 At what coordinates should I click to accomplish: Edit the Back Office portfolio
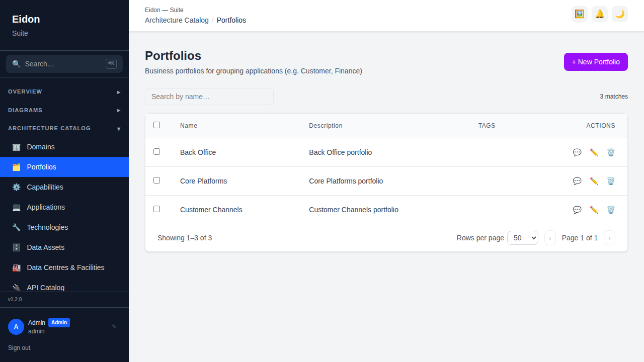pos(594,152)
